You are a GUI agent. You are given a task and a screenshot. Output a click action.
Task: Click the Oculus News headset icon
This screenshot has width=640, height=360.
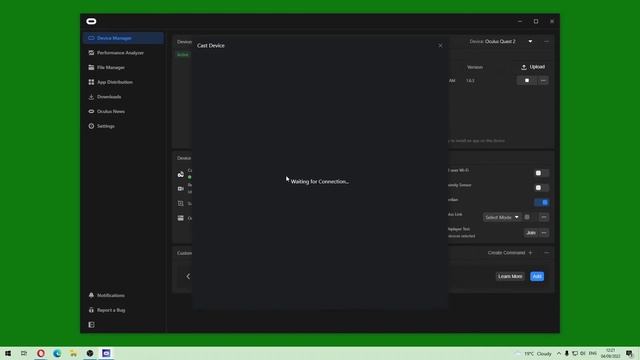coord(91,111)
